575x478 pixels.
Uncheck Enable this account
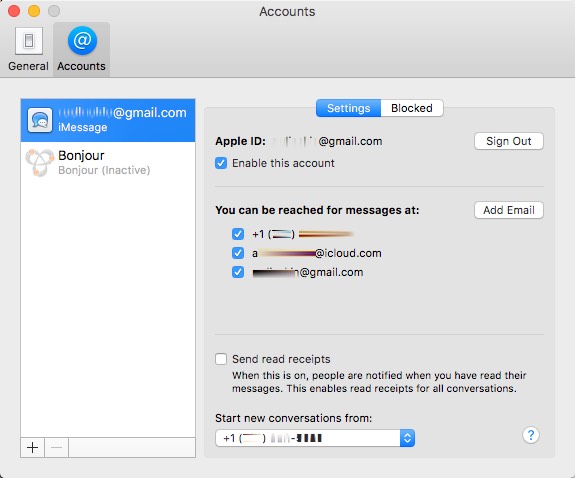point(221,163)
